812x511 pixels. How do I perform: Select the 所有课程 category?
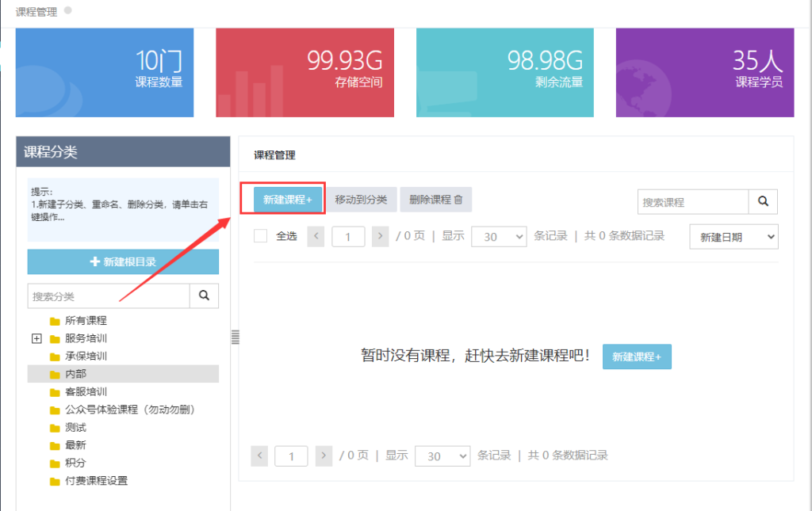[86, 321]
